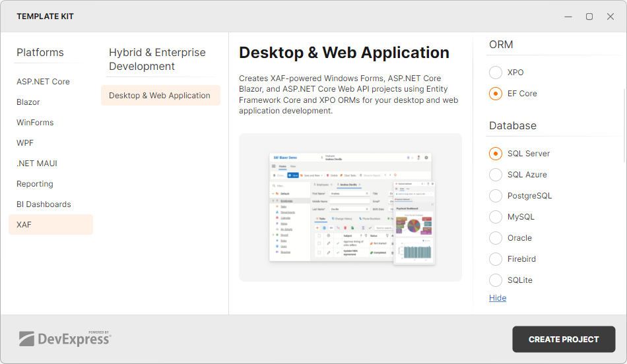This screenshot has width=627, height=364.
Task: Open the ASP.NET Core platform
Action: click(x=51, y=82)
